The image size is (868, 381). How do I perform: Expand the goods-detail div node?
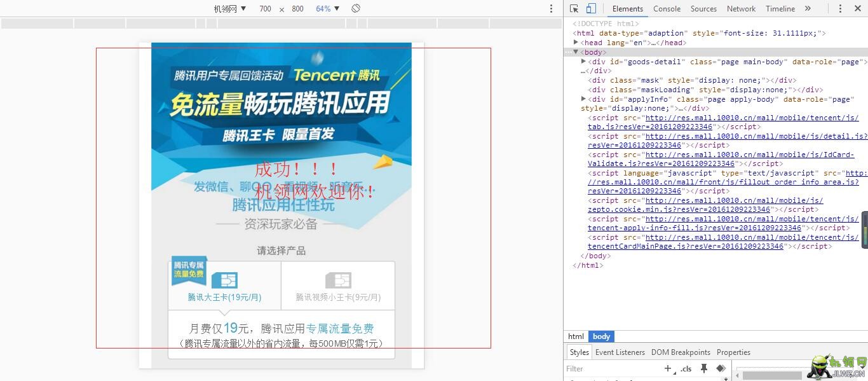point(583,62)
